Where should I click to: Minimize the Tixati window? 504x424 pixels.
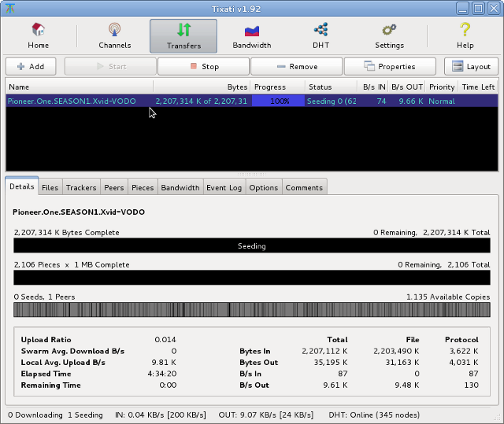pyautogui.click(x=462, y=9)
